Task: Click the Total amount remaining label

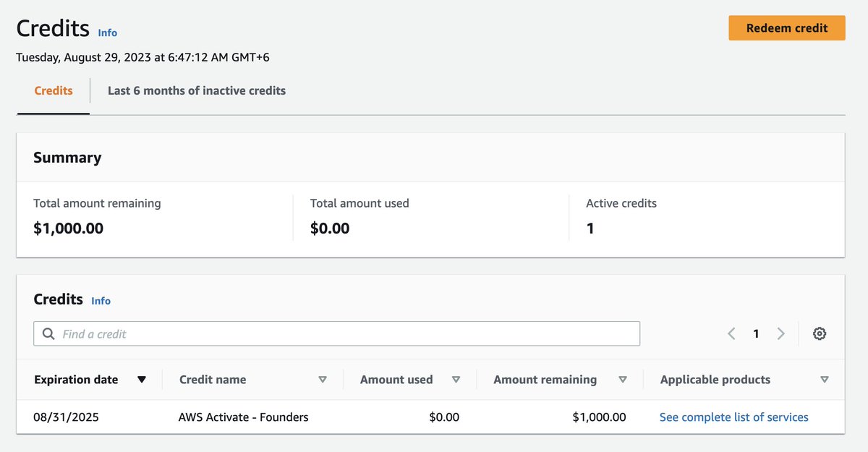Action: coord(97,203)
